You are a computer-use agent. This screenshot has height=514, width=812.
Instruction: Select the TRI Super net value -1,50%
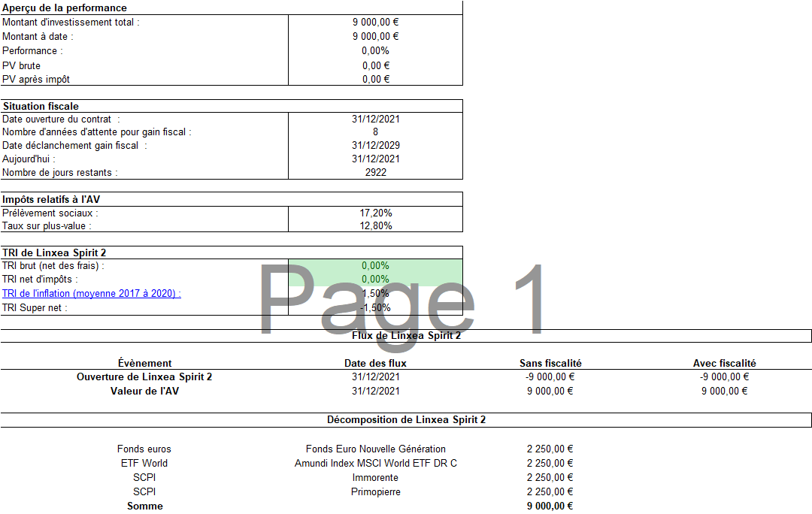(x=375, y=307)
